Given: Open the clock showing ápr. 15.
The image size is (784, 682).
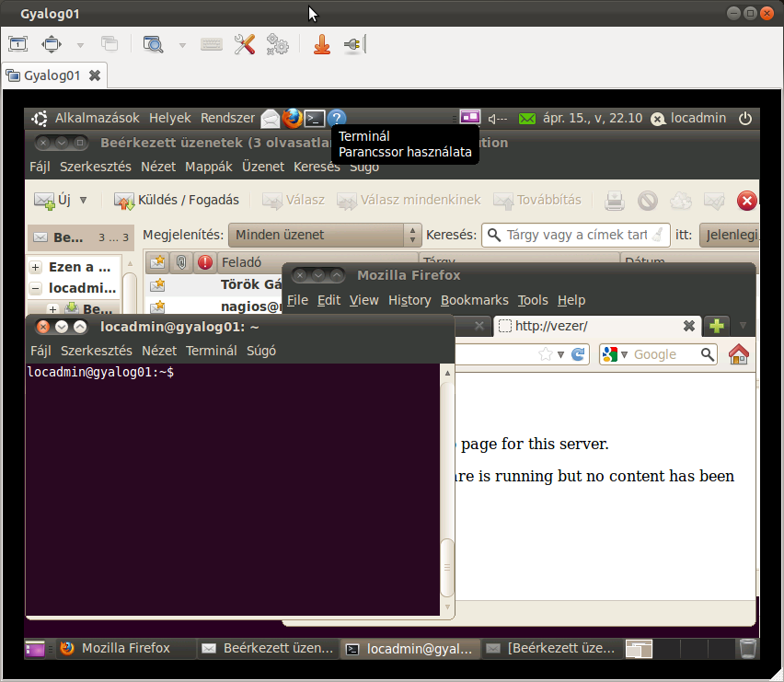Looking at the screenshot, I should [x=593, y=118].
